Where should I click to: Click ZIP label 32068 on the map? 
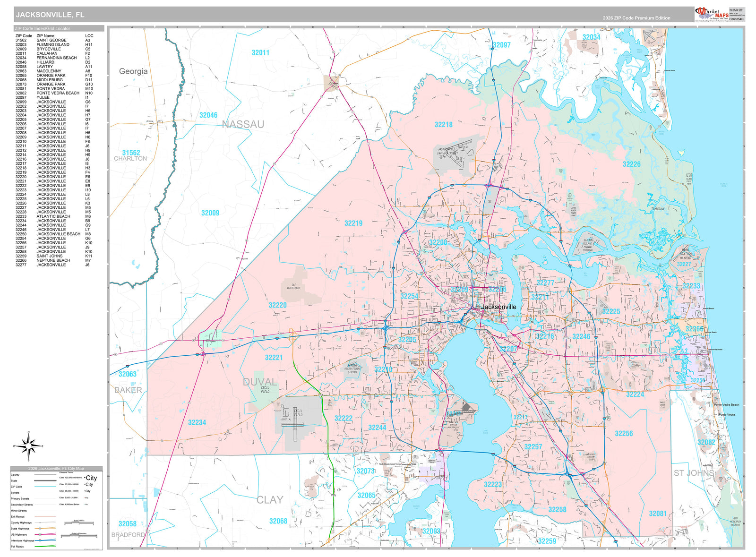pos(278,521)
